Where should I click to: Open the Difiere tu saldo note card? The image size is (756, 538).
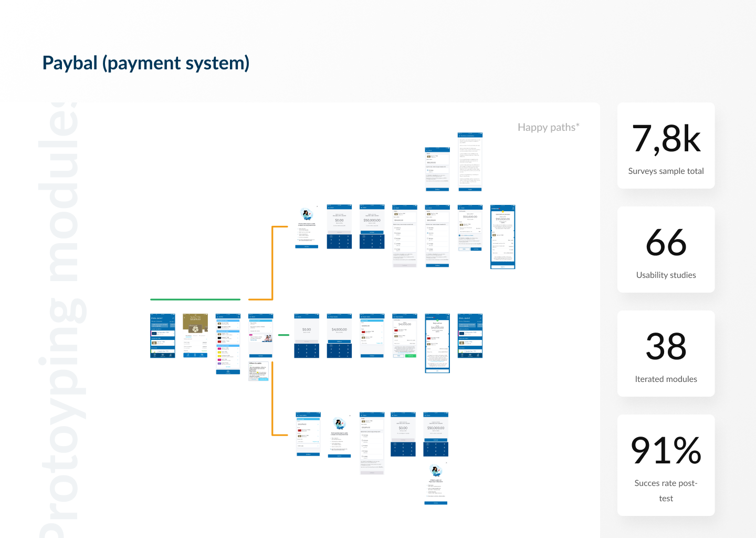pyautogui.click(x=258, y=371)
